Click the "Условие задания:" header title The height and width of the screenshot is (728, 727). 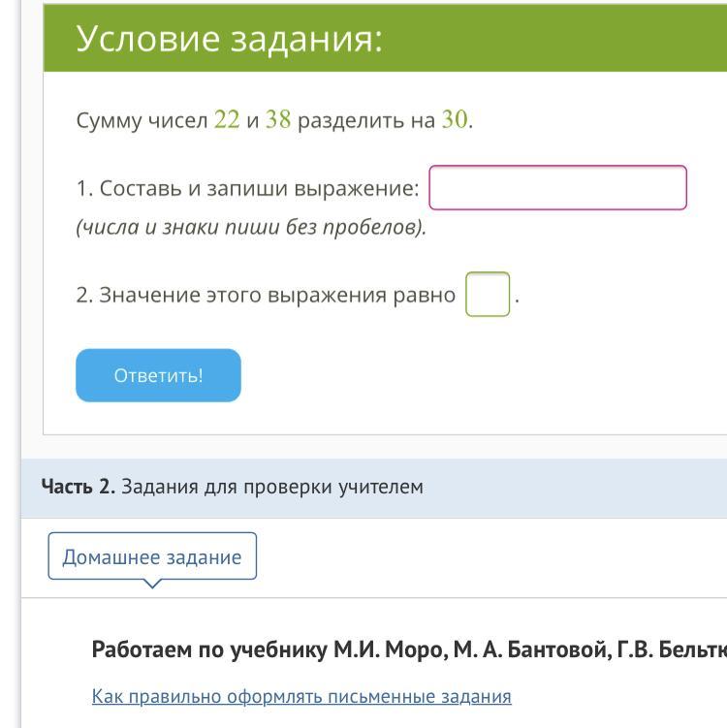(230, 40)
